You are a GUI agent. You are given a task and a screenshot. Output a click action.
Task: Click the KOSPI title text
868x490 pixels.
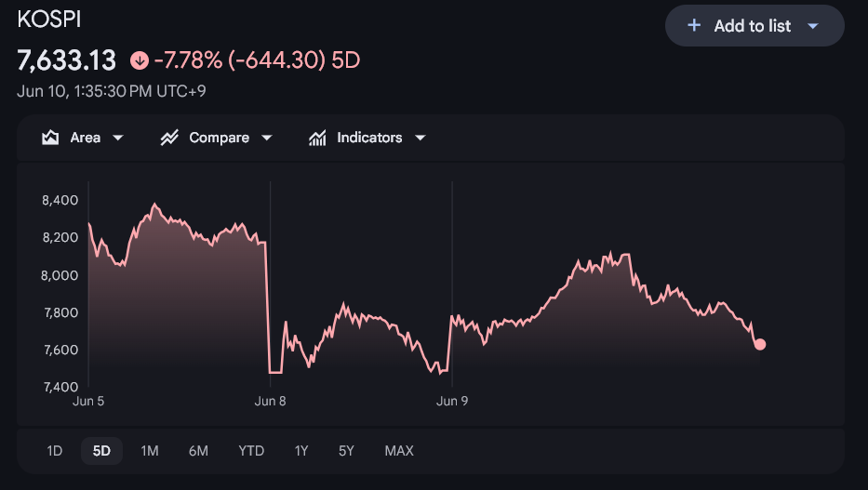[49, 20]
